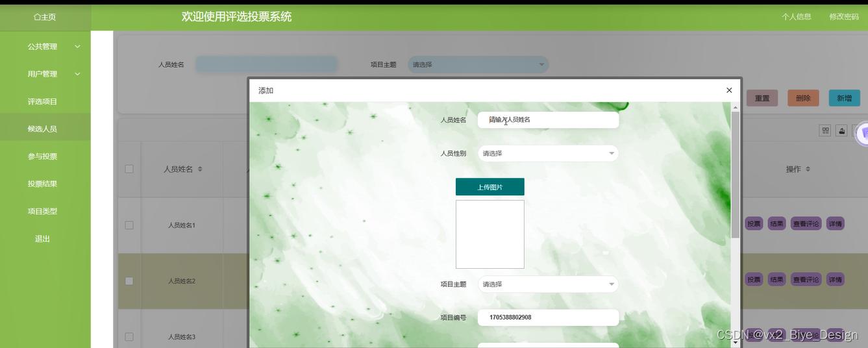Click the dialog vertical scrollbar thumb
The image size is (868, 348).
pyautogui.click(x=735, y=175)
